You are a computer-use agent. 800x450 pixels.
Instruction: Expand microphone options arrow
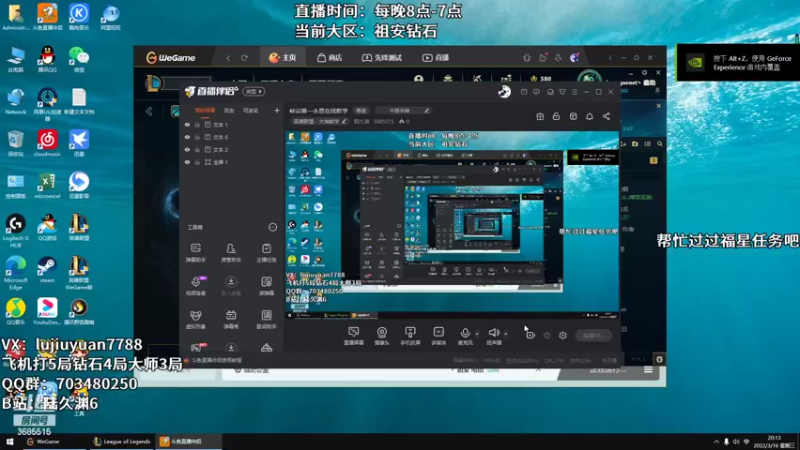[x=477, y=334]
